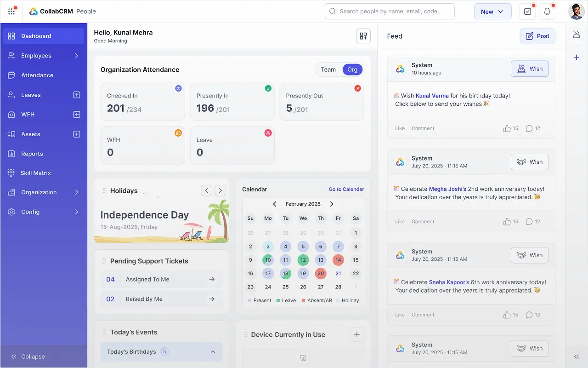Add a device in Device Currently in Use
This screenshot has width=588, height=368.
[357, 334]
